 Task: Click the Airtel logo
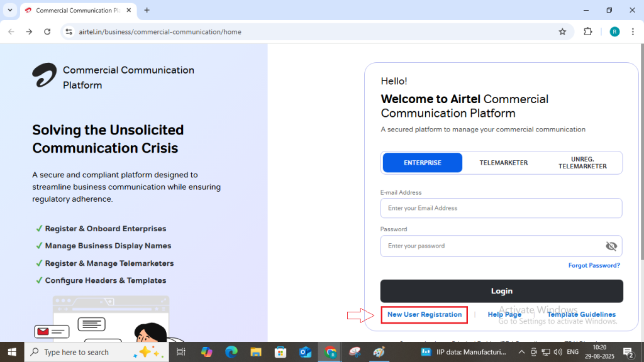(45, 75)
